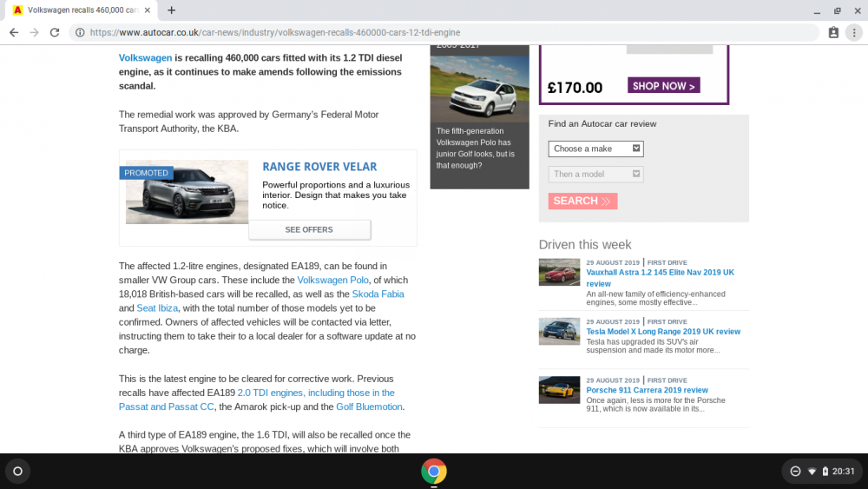Click the address bar URL

(275, 33)
